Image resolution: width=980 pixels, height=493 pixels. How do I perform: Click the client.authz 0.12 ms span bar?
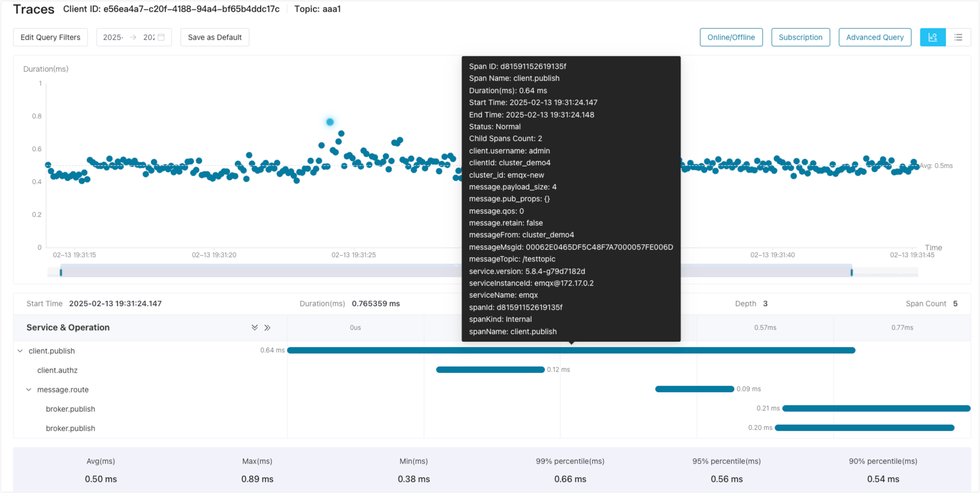tap(490, 370)
